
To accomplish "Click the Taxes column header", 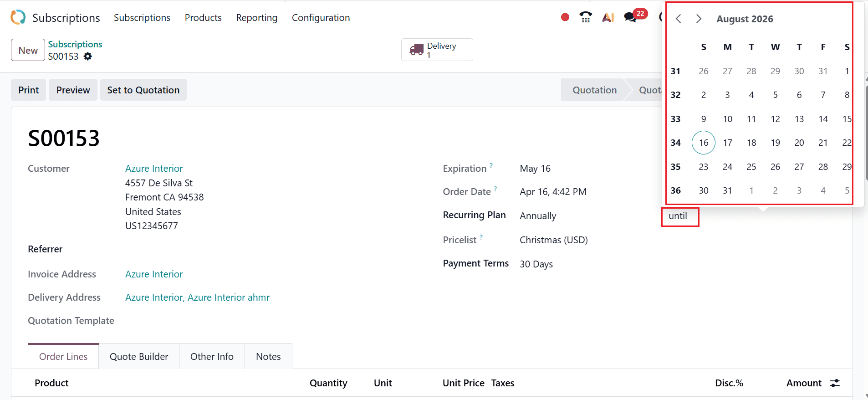I will [503, 383].
